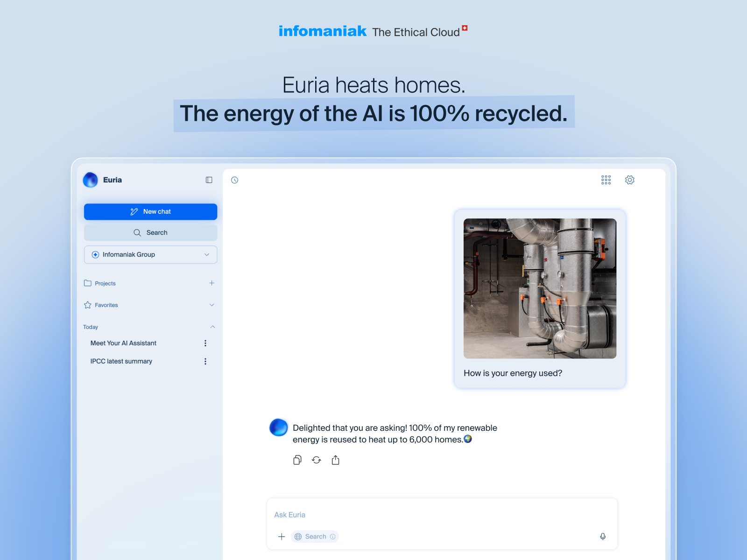Open the apps grid icon
The height and width of the screenshot is (560, 747).
click(x=606, y=180)
